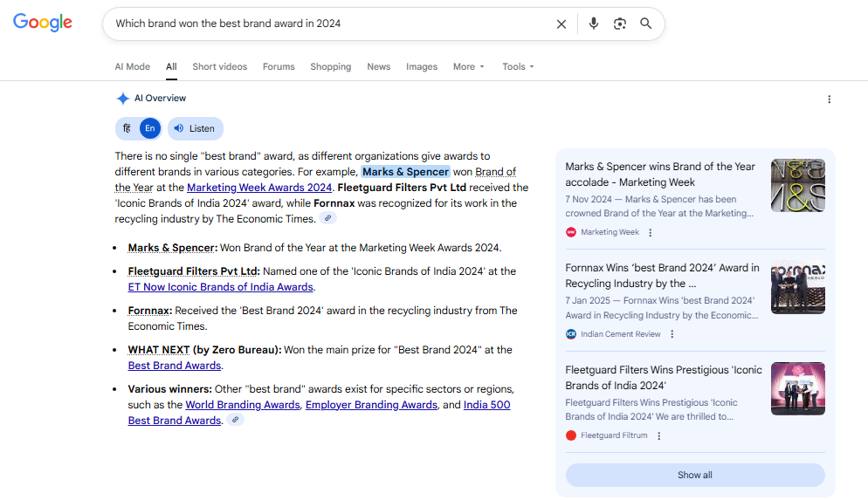Open the Tools dropdown

click(x=518, y=67)
